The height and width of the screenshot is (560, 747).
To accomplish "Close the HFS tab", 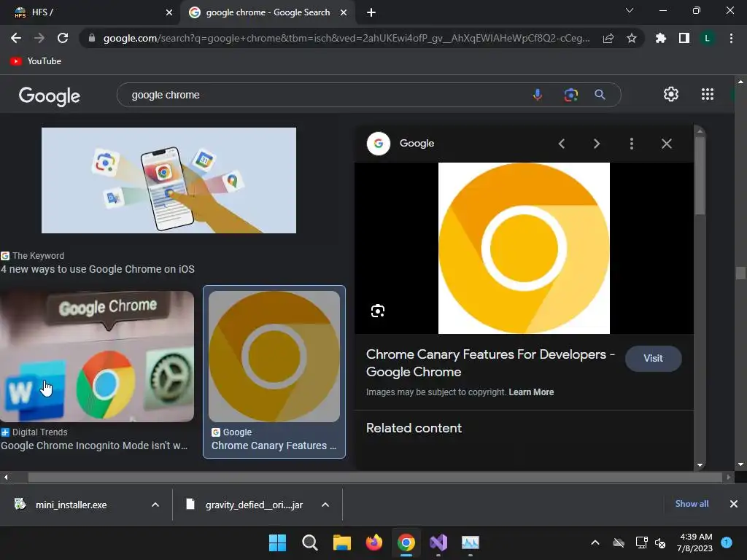I will 169,12.
